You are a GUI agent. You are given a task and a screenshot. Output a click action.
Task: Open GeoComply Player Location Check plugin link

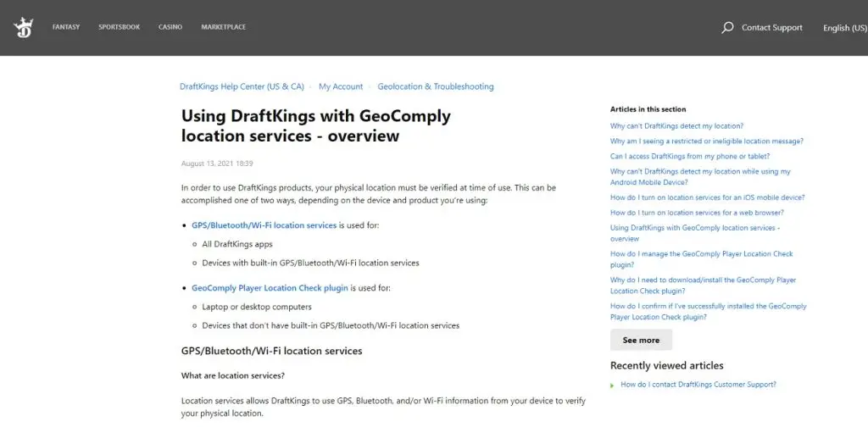coord(270,287)
